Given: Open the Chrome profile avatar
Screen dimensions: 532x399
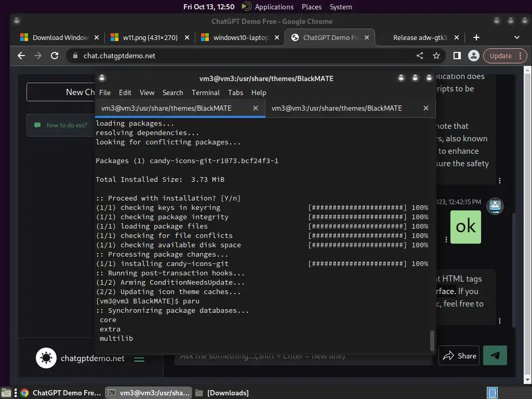Looking at the screenshot, I should click(474, 56).
